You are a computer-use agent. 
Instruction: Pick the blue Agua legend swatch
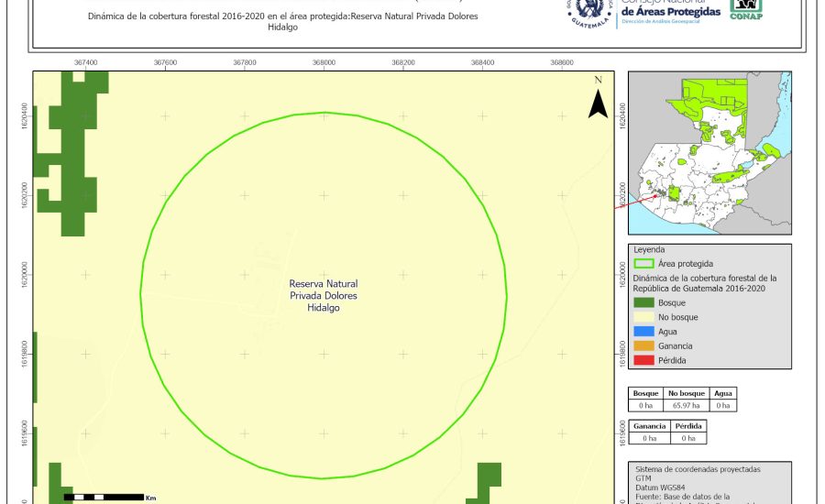(x=644, y=332)
